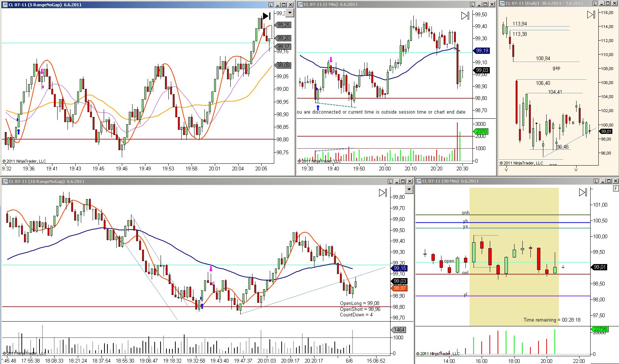
Task: Toggle the L link button on 1 Min window
Action: point(472,4)
